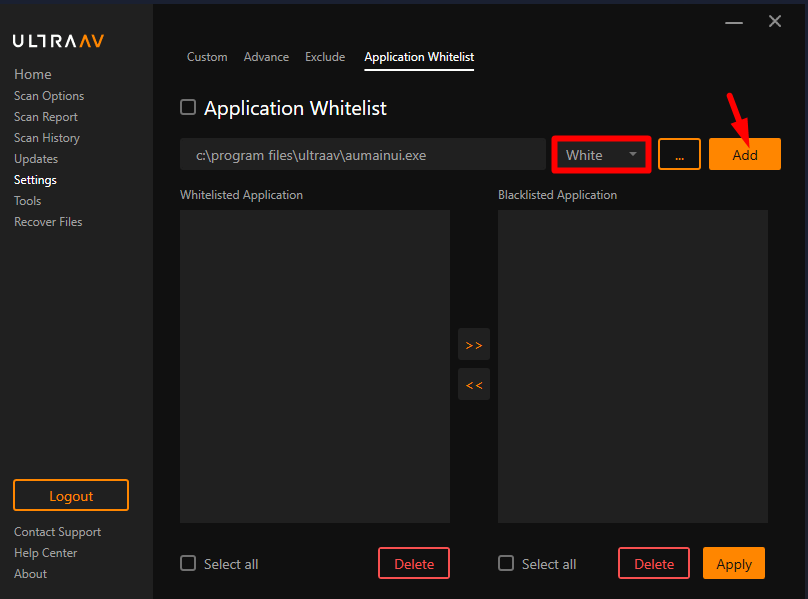Screen dimensions: 808x599
Task: Switch to the Custom tab
Action: pos(207,57)
